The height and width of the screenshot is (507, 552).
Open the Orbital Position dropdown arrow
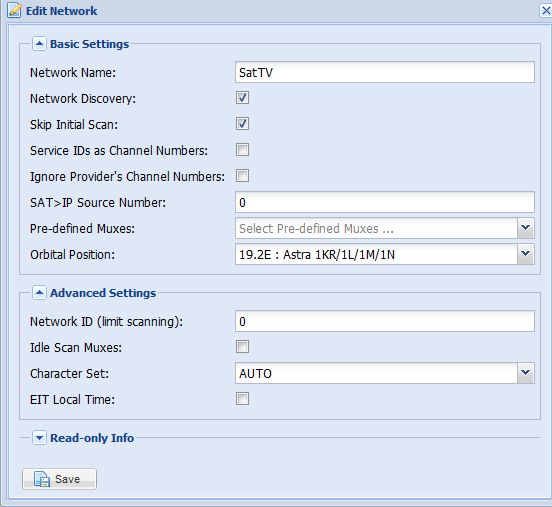pyautogui.click(x=526, y=254)
